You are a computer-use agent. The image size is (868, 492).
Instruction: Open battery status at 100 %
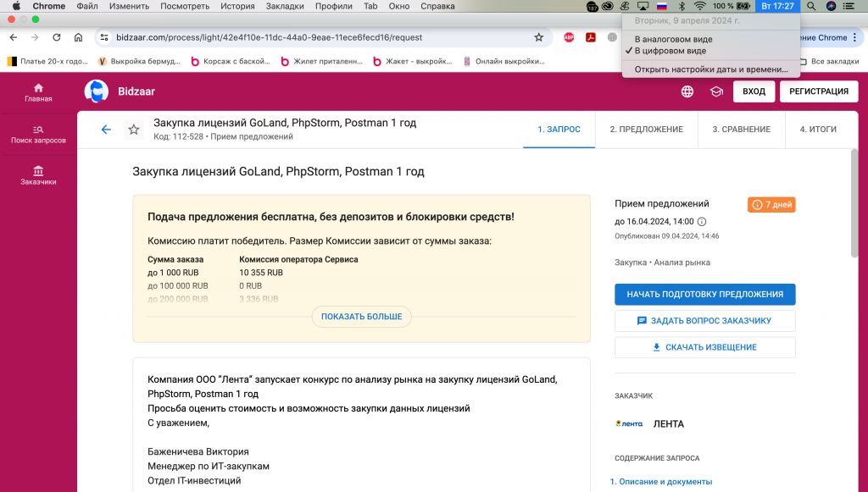coord(732,6)
